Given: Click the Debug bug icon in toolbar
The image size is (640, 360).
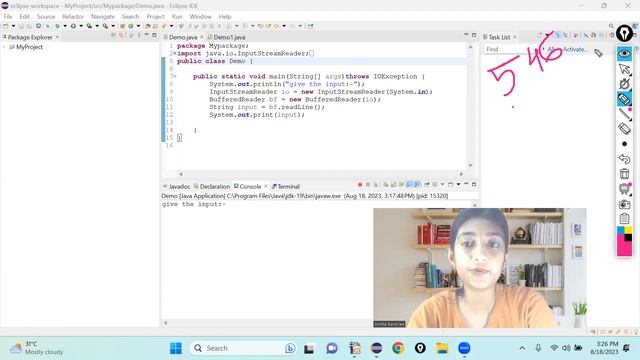Looking at the screenshot, I should click(58, 26).
